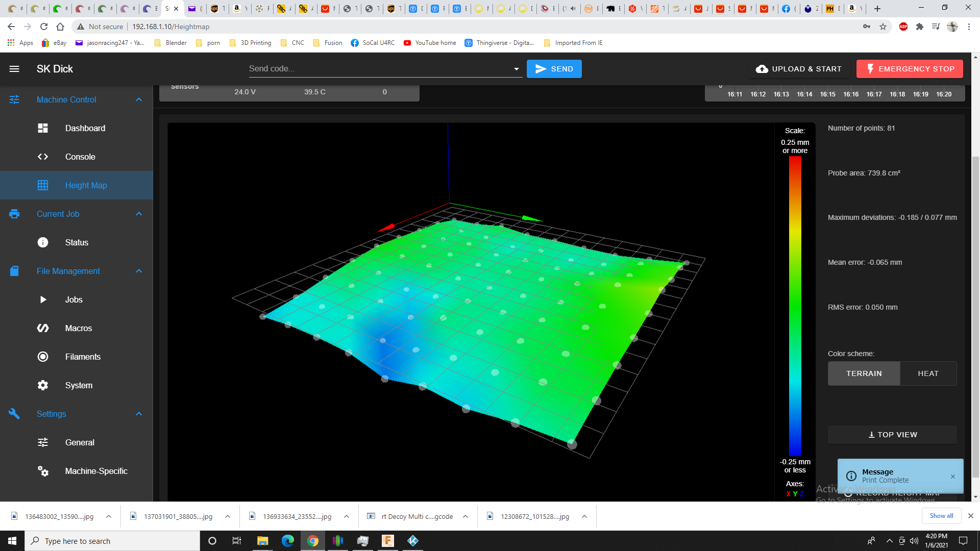This screenshot has width=980, height=551.
Task: Click the Jobs play icon
Action: tap(43, 299)
